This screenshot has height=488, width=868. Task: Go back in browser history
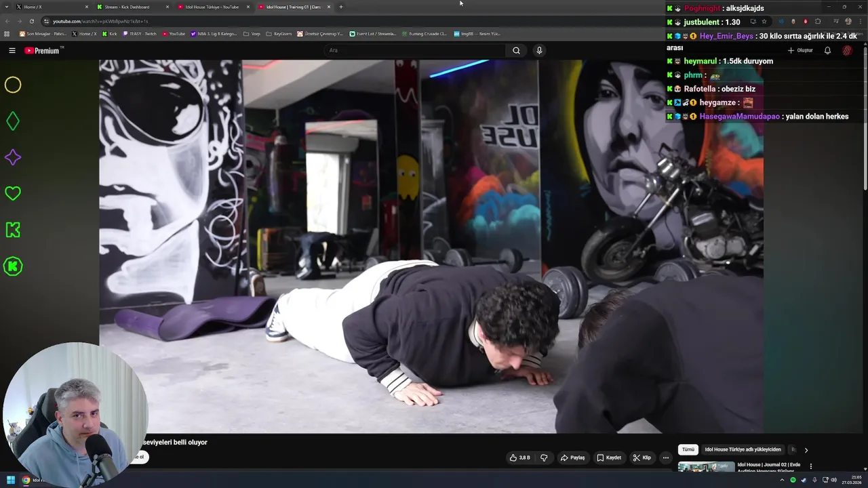coord(7,21)
